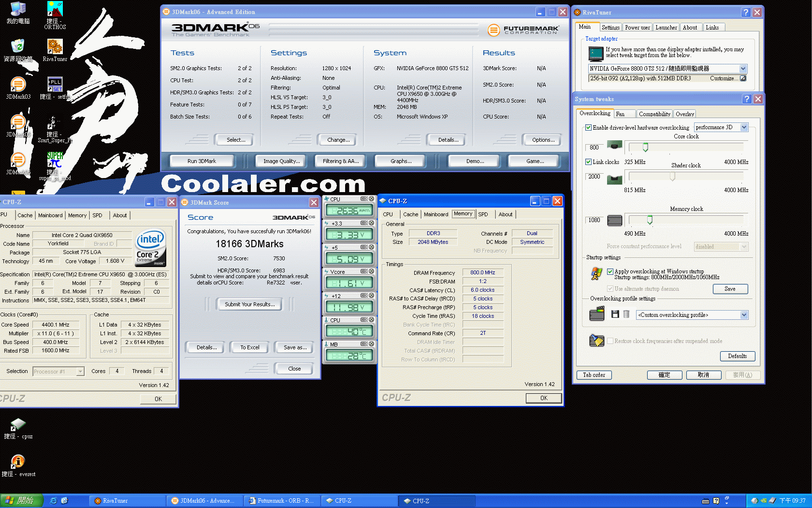Viewport: 812px width, 508px height.
Task: Open the Custom overclocking profile dropdown
Action: 744,315
